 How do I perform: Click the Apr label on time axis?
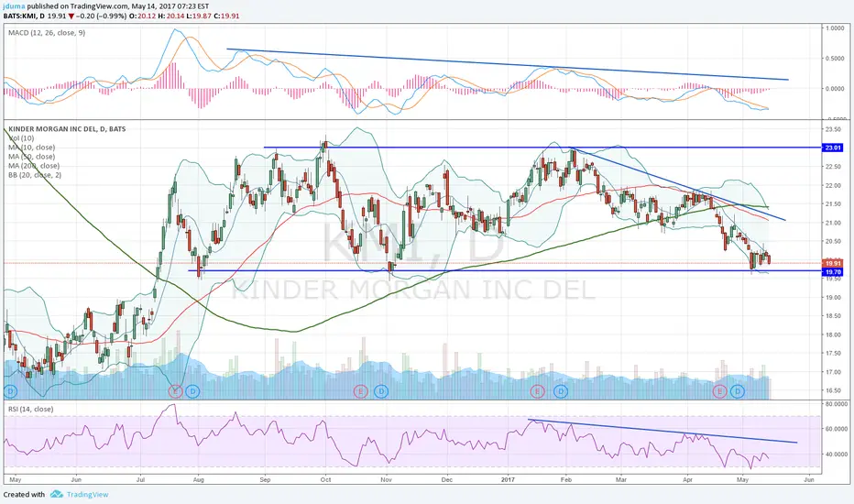tap(687, 480)
